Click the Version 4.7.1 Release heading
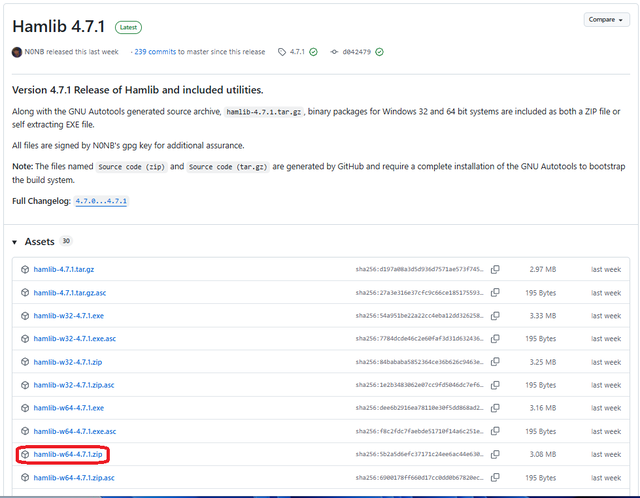Viewport: 640px width, 498px height. (138, 90)
